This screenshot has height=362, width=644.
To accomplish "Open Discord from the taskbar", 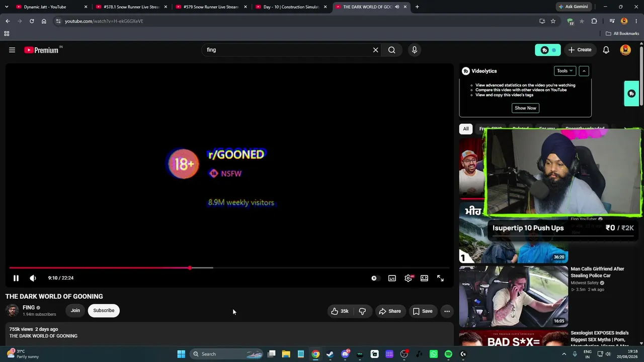I will point(345,354).
